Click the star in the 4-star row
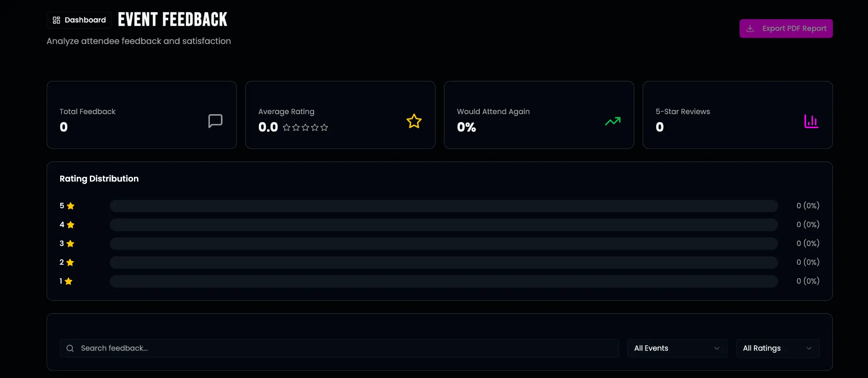Image resolution: width=868 pixels, height=378 pixels. point(71,225)
